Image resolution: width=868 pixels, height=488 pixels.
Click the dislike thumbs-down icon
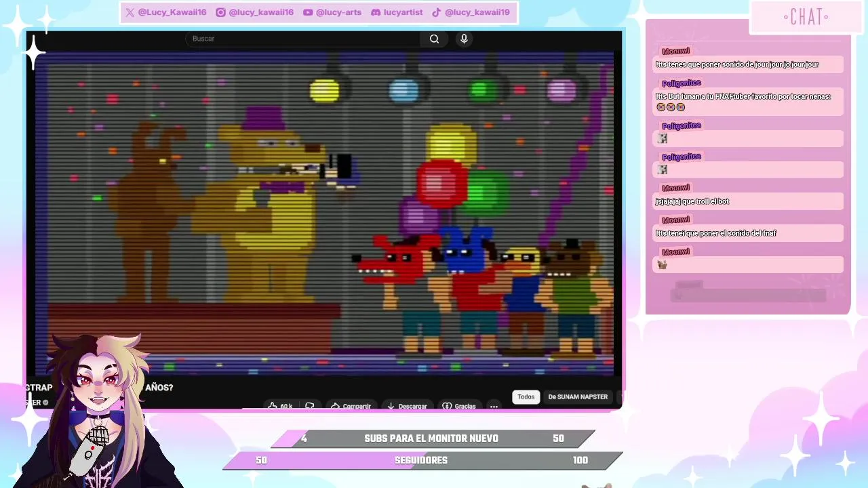(310, 406)
